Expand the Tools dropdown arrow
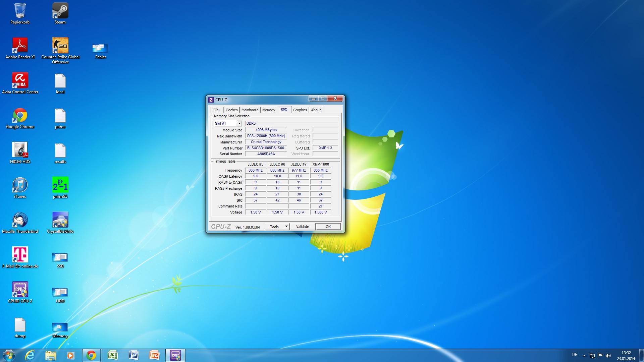The width and height of the screenshot is (644, 362). pos(286,227)
